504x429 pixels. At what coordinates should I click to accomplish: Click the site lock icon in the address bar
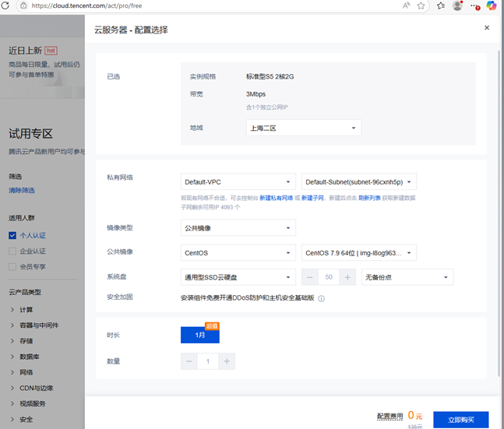point(23,5)
